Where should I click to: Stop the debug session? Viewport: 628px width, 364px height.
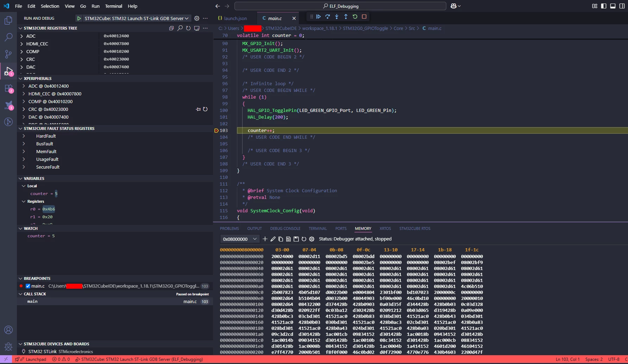[364, 17]
